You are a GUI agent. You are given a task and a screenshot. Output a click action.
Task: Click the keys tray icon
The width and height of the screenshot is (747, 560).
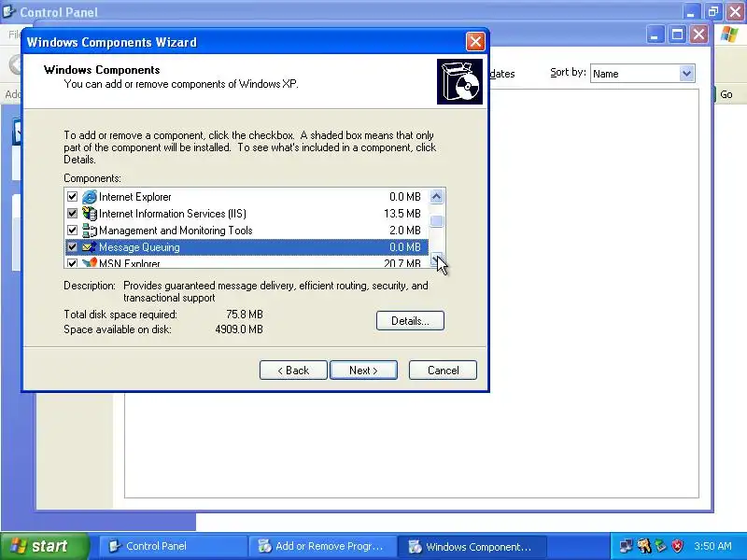click(643, 546)
